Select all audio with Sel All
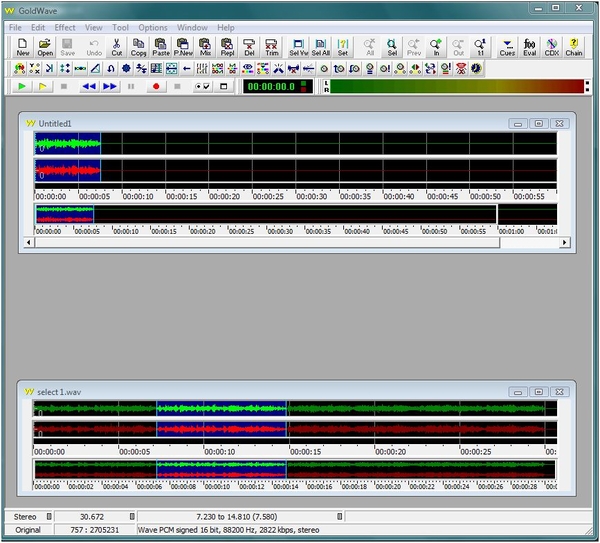The width and height of the screenshot is (600, 543). [321, 47]
